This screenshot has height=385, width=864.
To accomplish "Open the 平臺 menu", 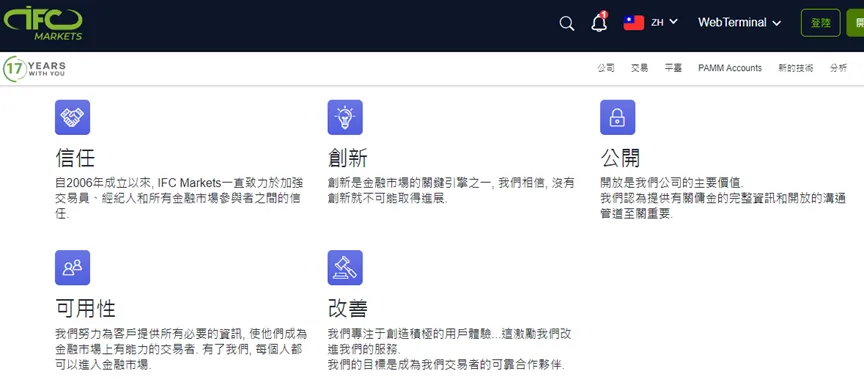I will coord(673,68).
